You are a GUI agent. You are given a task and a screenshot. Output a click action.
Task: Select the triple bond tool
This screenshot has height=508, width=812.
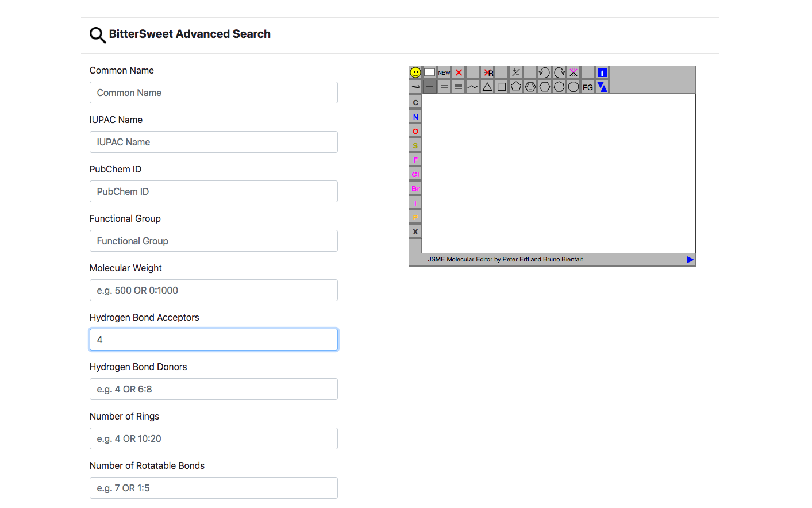click(459, 87)
